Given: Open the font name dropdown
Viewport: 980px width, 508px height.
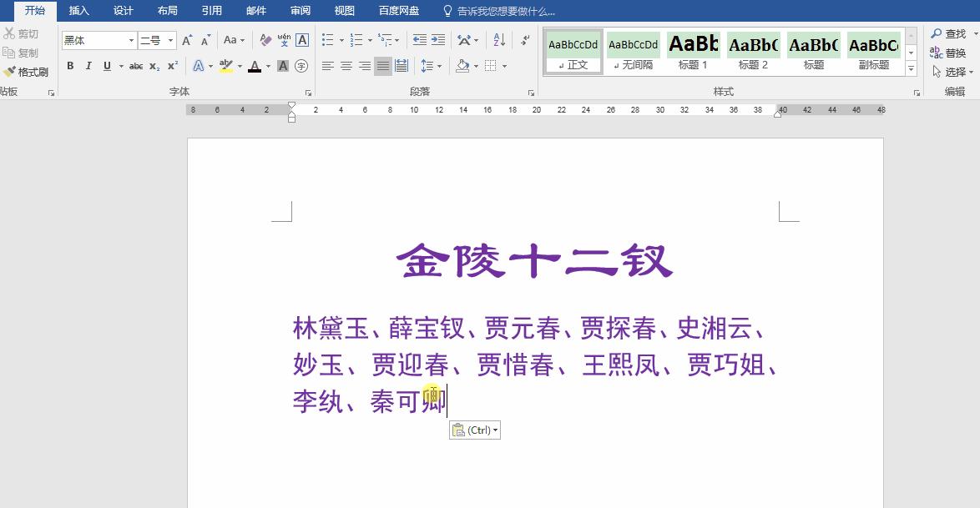Looking at the screenshot, I should click(131, 39).
